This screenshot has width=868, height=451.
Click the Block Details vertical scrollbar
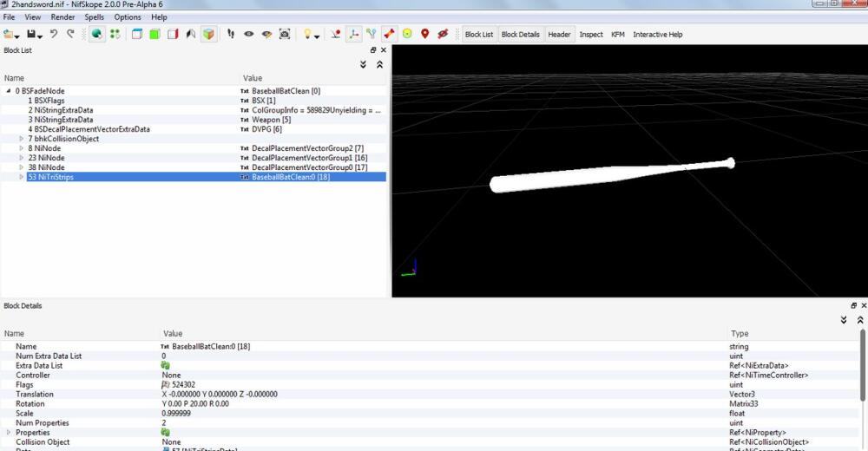(863, 366)
